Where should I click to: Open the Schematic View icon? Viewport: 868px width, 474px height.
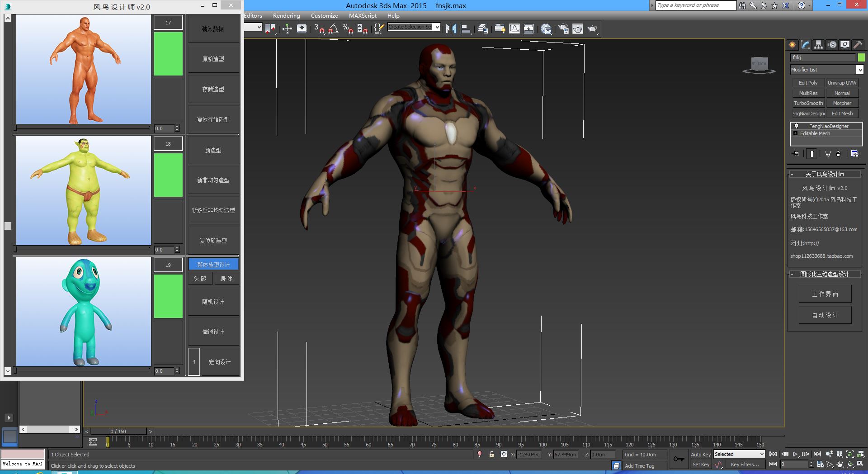pyautogui.click(x=528, y=29)
